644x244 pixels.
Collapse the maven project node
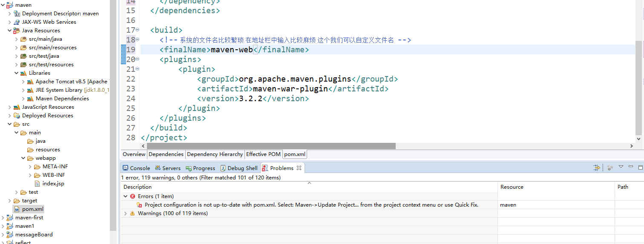(x=3, y=5)
